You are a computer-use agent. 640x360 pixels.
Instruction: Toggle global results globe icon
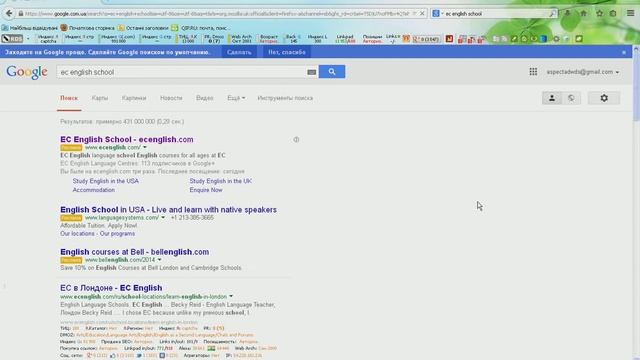[571, 98]
